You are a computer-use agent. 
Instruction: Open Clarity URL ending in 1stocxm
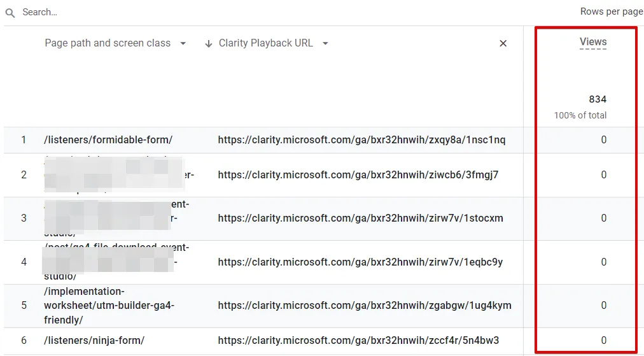[x=360, y=218]
